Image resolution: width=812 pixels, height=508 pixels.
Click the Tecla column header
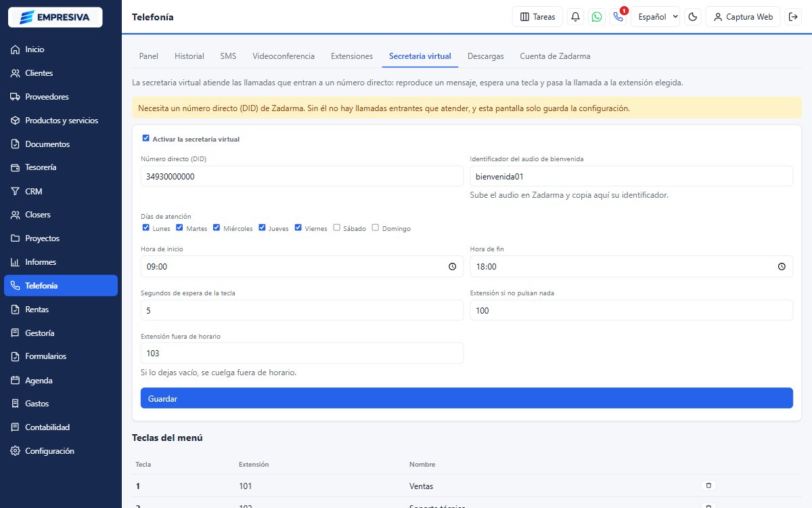(x=143, y=465)
